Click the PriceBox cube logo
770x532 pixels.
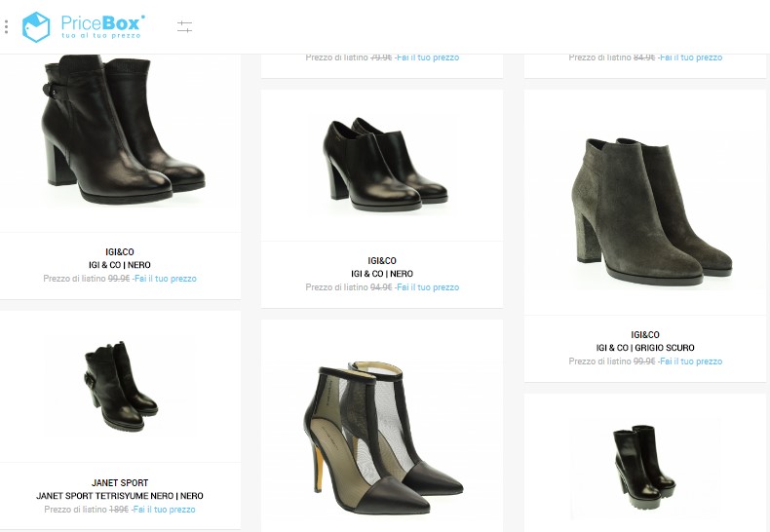(x=36, y=27)
